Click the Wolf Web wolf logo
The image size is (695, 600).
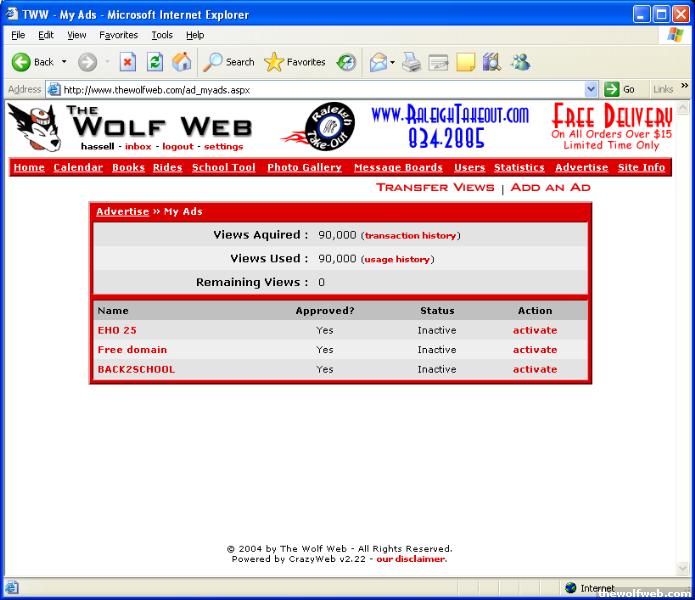coord(32,127)
